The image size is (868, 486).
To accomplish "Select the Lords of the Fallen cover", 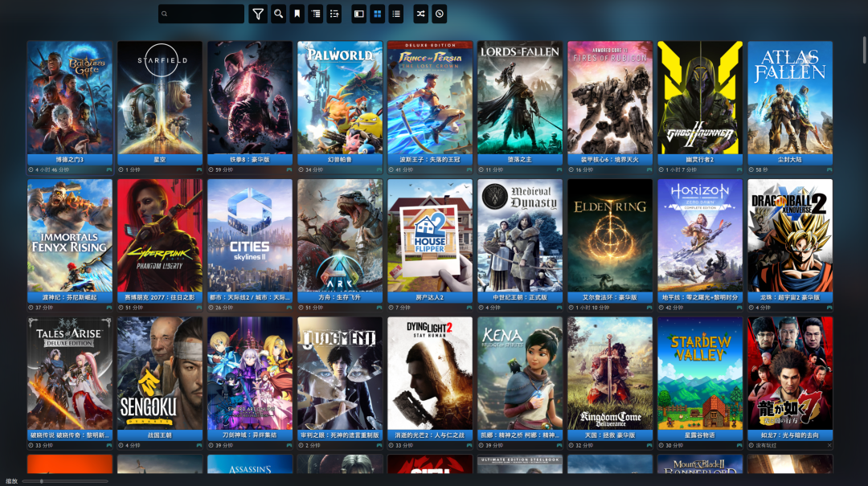I will pyautogui.click(x=520, y=97).
